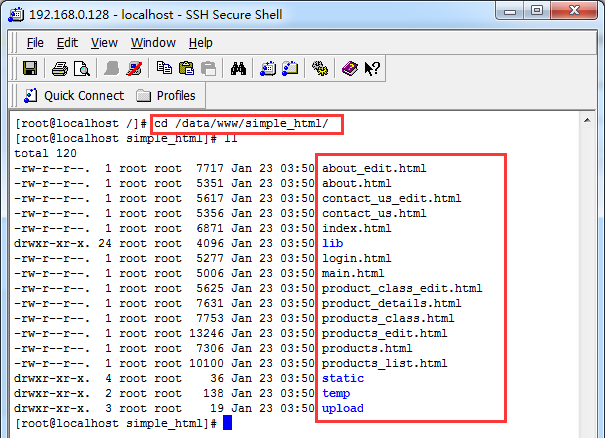605x438 pixels.
Task: Open the Edit menu
Action: pyautogui.click(x=68, y=42)
